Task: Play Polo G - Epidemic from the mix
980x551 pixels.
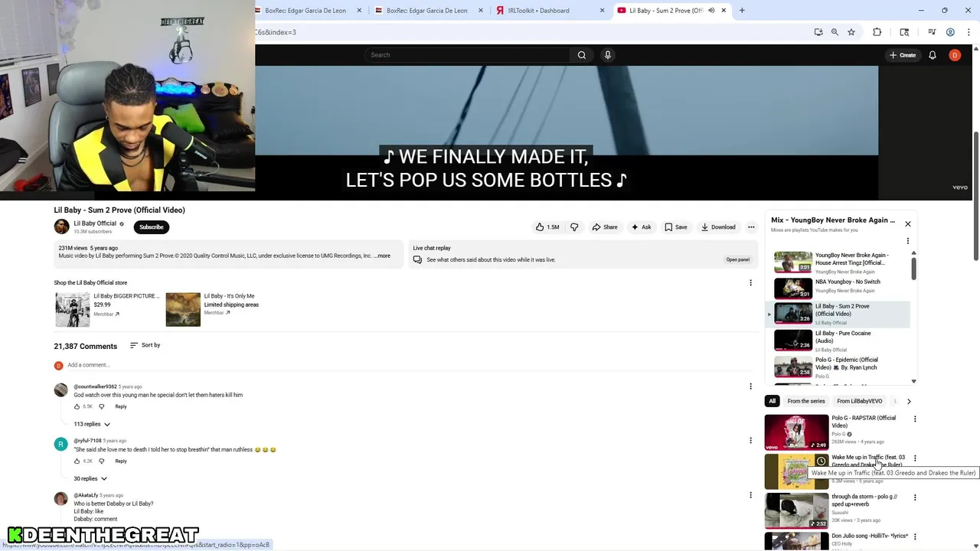Action: (838, 367)
